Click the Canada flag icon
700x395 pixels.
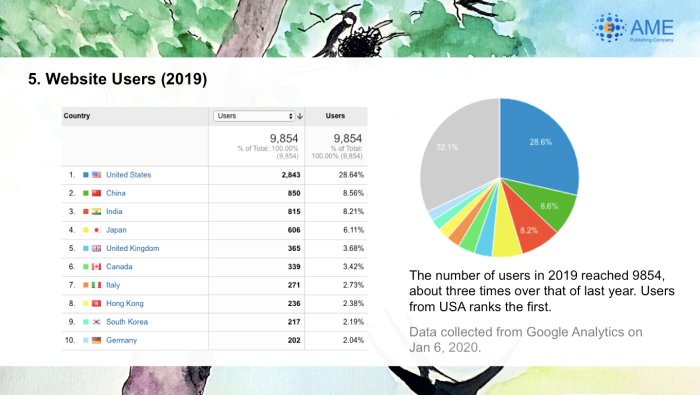[96, 266]
